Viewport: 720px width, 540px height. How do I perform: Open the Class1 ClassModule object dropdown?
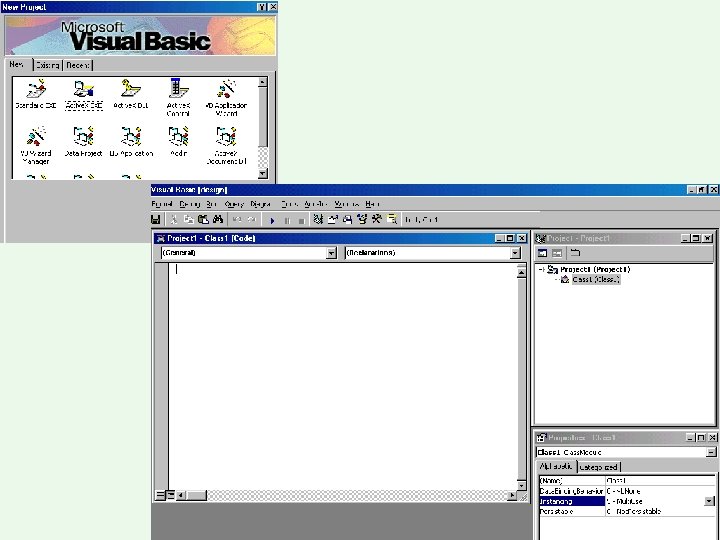(711, 452)
